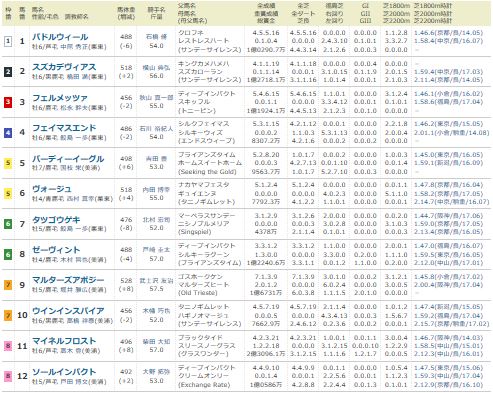The width and height of the screenshot is (493, 393).
Task: Click the 馬体重 column header
Action: point(126,10)
